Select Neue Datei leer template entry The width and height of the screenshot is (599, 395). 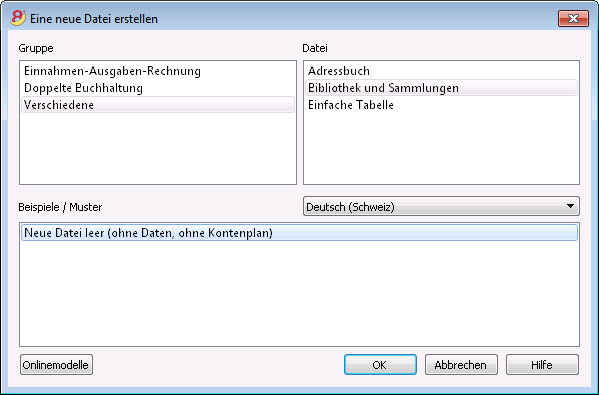pyautogui.click(x=300, y=233)
